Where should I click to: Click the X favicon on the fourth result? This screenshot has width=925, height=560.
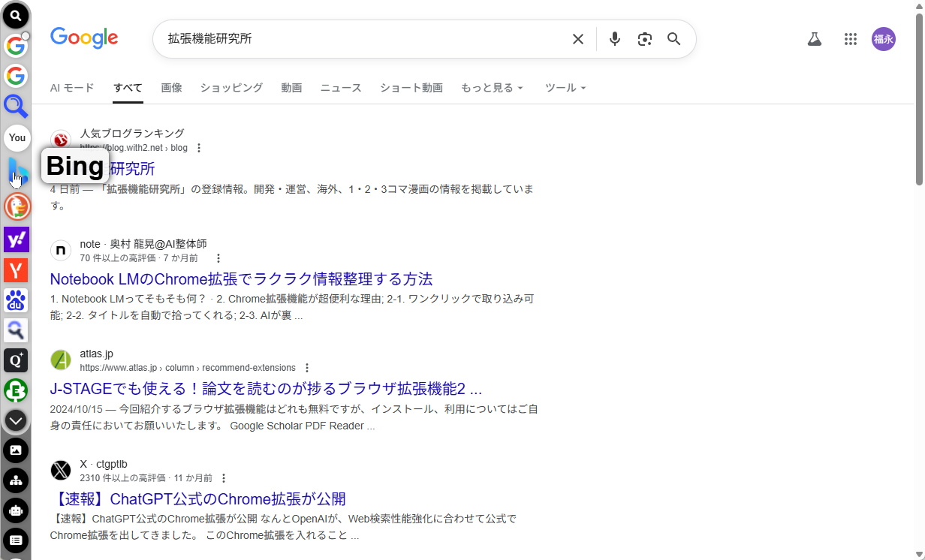61,471
